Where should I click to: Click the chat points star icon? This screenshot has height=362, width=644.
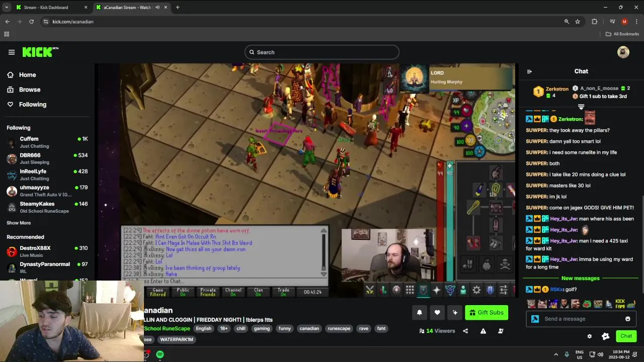606,336
